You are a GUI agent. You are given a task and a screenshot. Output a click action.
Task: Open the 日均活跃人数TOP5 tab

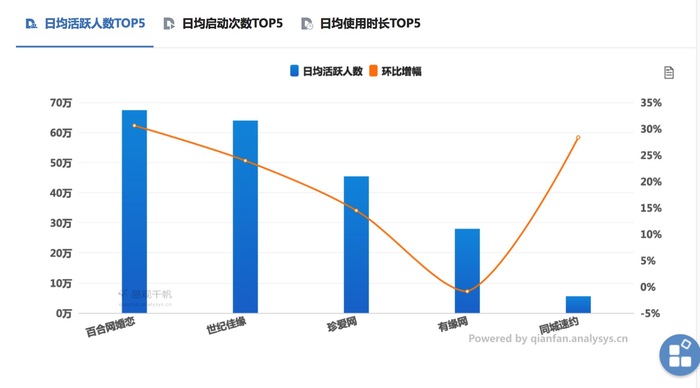pos(85,24)
